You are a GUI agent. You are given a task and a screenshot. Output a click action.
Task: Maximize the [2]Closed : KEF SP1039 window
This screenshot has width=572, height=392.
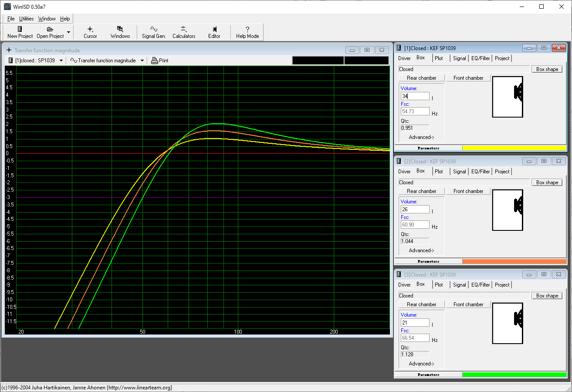544,161
